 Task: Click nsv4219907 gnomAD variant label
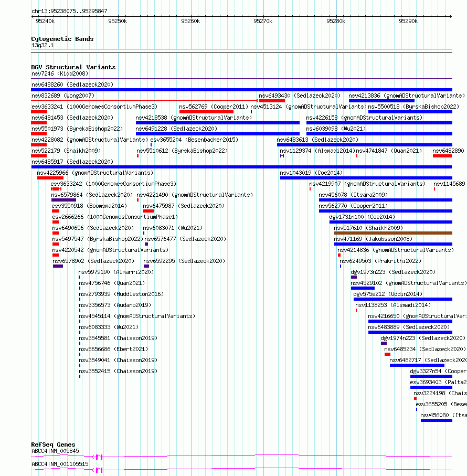pos(367,184)
